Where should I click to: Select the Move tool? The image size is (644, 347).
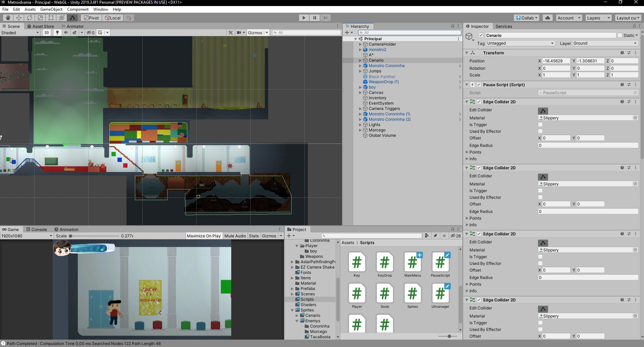[19, 18]
